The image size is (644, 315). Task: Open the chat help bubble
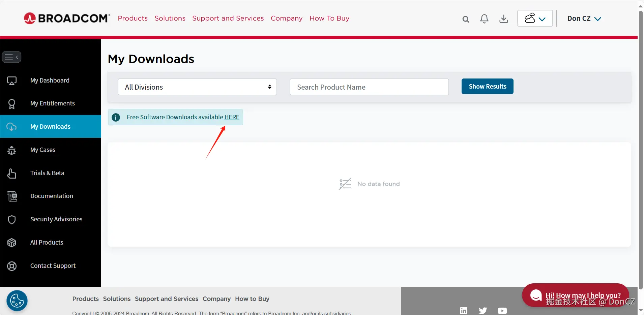point(575,295)
